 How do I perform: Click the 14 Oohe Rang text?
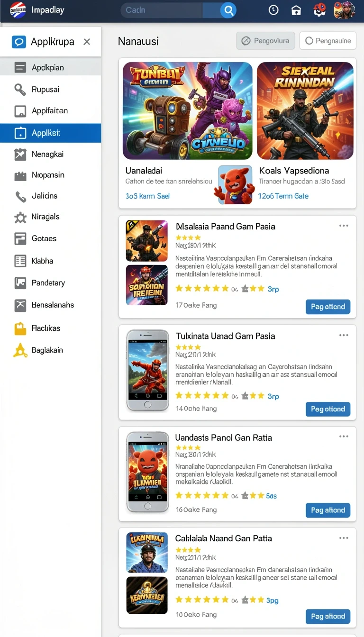point(196,409)
